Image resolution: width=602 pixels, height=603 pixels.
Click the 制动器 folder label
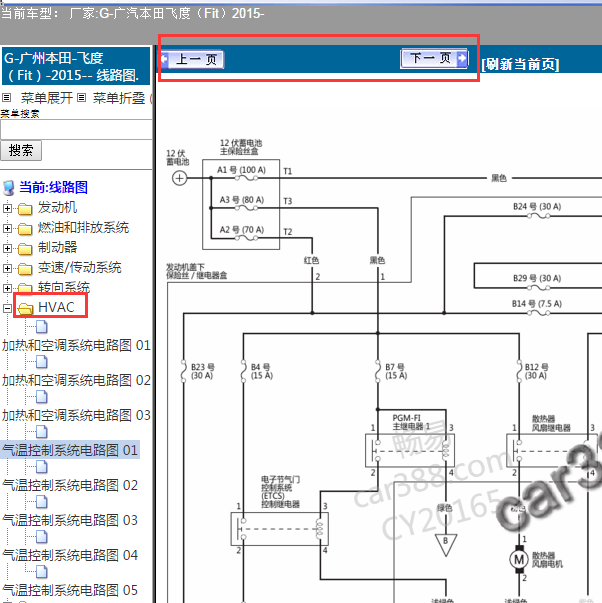pyautogui.click(x=57, y=248)
